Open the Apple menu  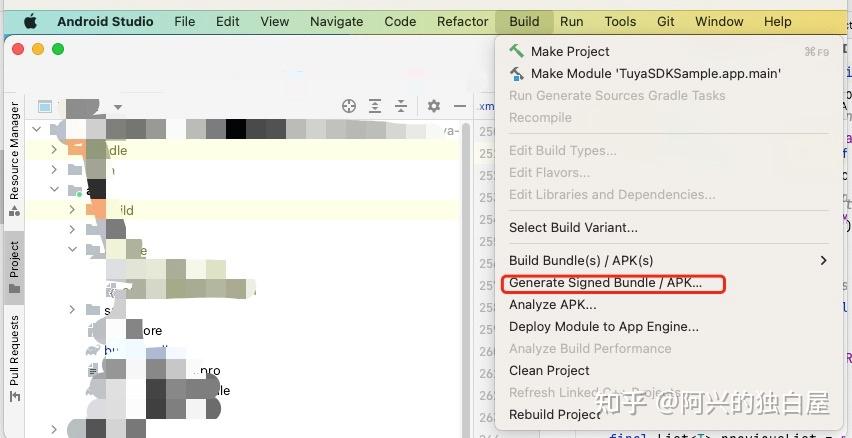coord(30,22)
